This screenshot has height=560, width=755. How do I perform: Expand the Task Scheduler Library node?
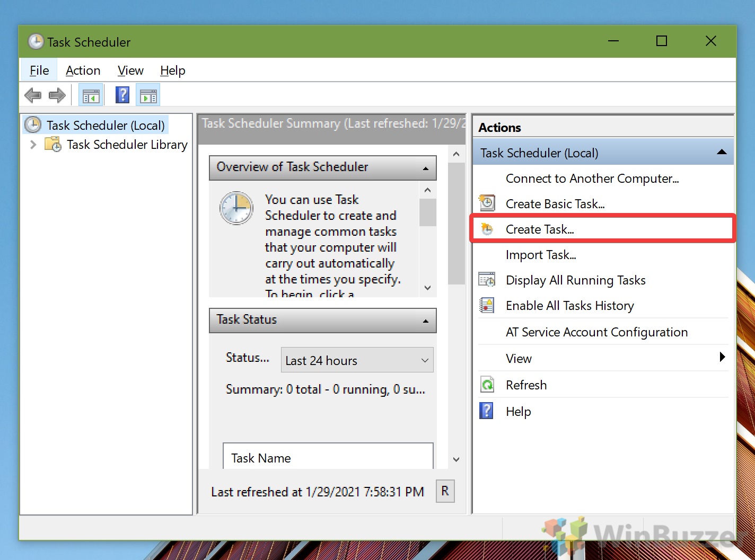[x=32, y=144]
